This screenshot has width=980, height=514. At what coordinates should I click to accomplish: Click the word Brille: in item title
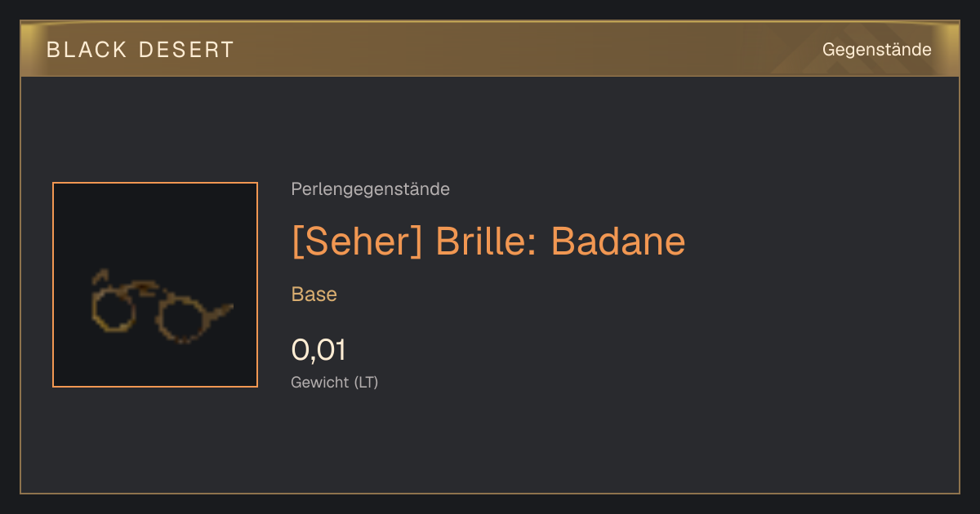487,241
